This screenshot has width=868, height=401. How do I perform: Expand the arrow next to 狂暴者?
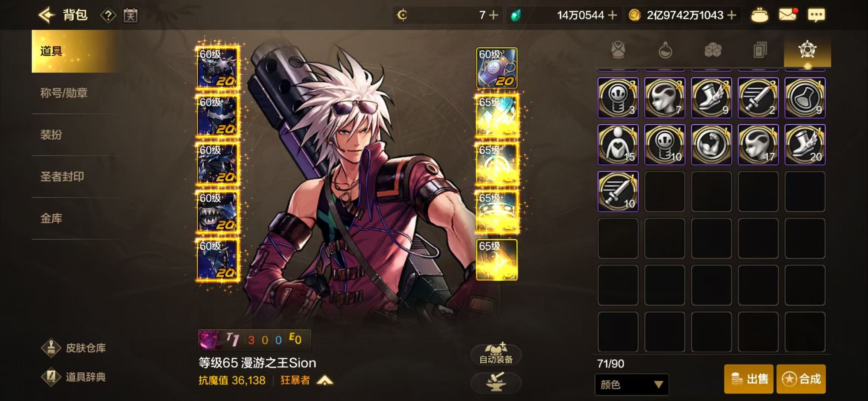(x=325, y=381)
